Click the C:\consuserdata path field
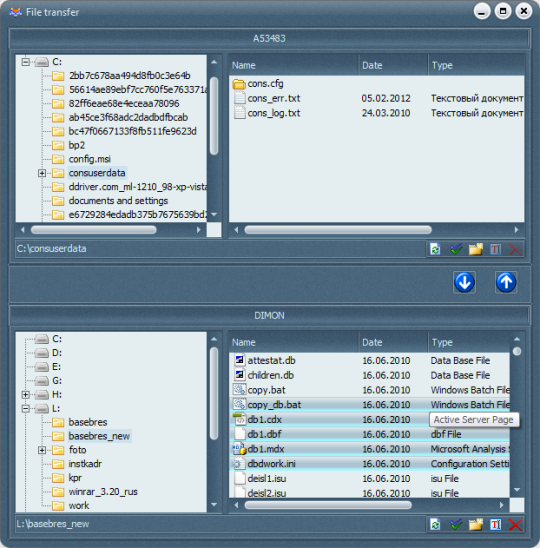The height and width of the screenshot is (548, 540). (x=220, y=249)
